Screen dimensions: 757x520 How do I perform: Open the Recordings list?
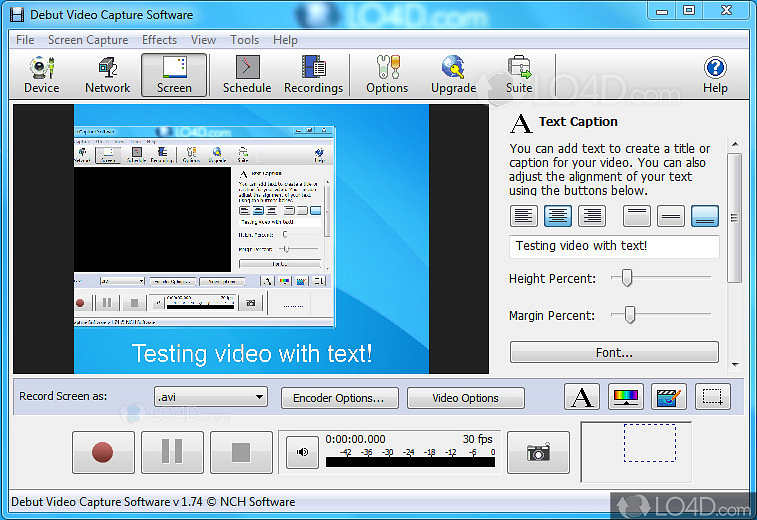(x=313, y=75)
